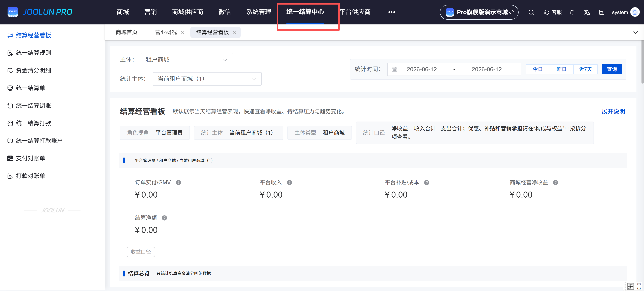Click the language translation icon
This screenshot has width=644, height=291.
[x=587, y=12]
